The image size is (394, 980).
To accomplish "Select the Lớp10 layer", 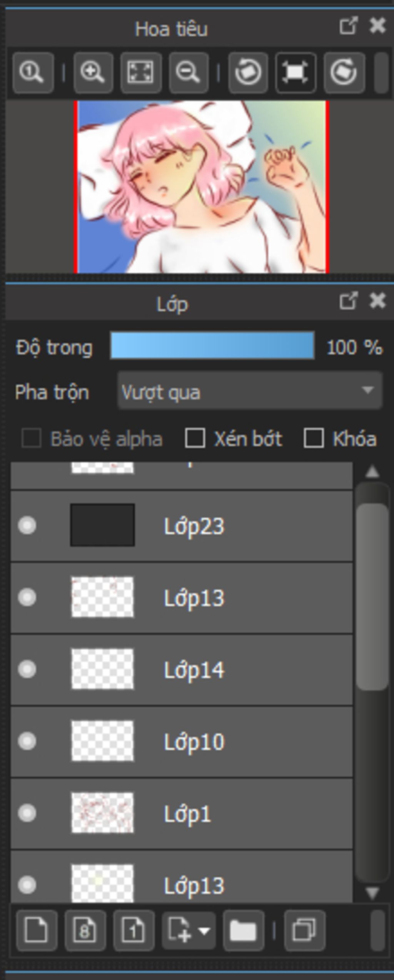I will click(231, 742).
